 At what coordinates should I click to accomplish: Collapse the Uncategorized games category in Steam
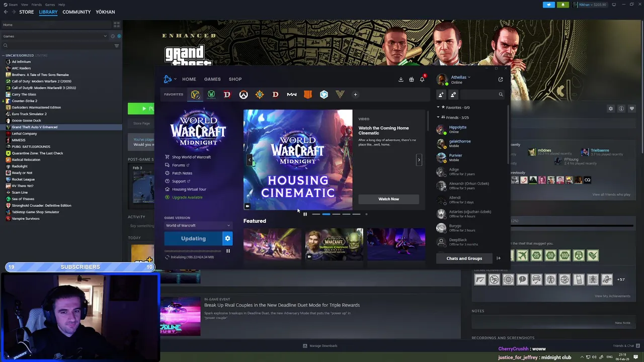(3, 55)
